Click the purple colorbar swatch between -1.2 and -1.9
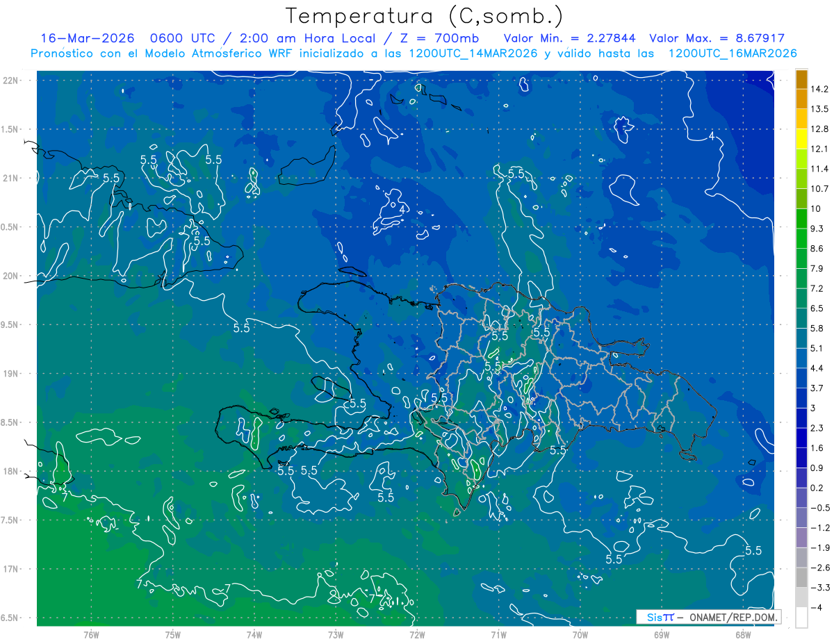The image size is (834, 644). coord(801,538)
